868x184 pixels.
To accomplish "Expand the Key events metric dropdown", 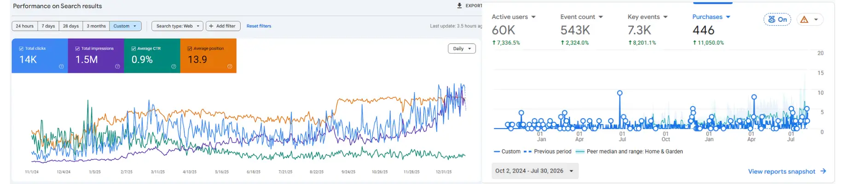I will 665,17.
